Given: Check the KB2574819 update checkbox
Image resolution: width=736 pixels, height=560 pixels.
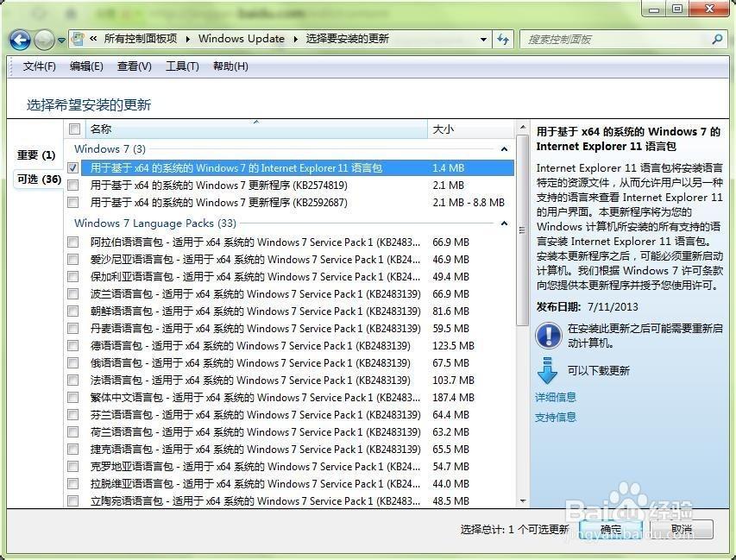Looking at the screenshot, I should (x=72, y=185).
